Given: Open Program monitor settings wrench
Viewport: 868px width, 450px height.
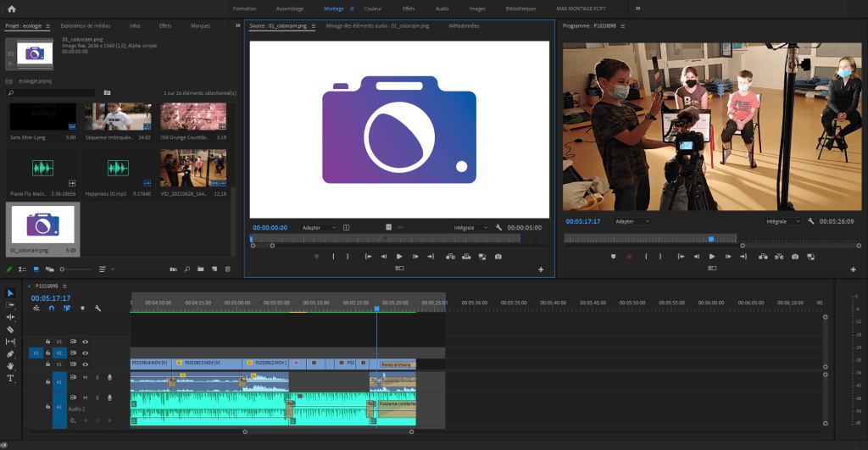Looking at the screenshot, I should 811,221.
